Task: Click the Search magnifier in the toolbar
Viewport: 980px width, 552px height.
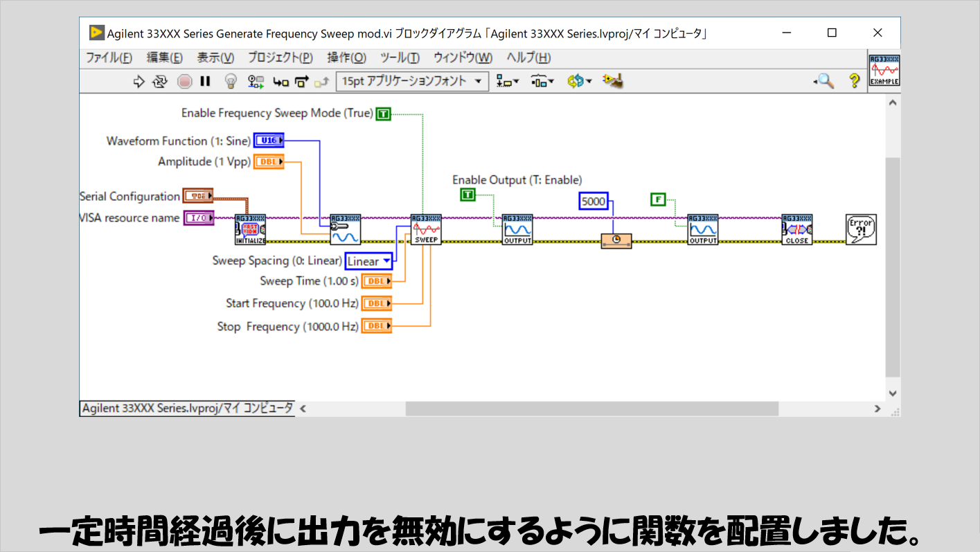Action: (x=823, y=81)
